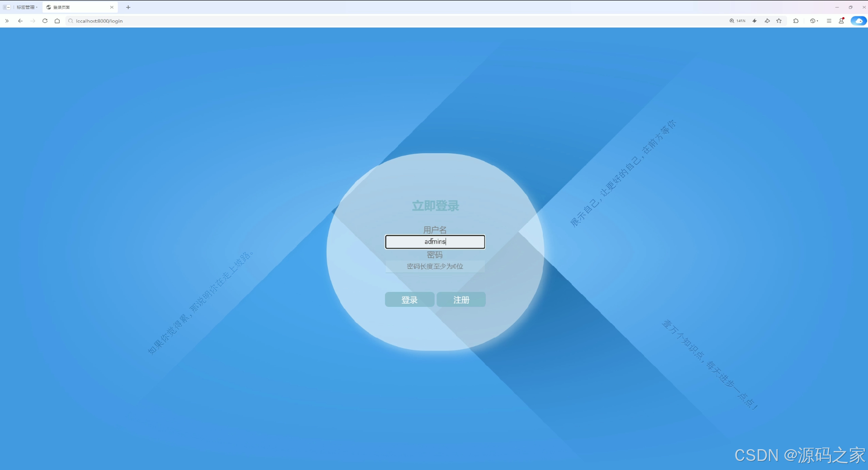Viewport: 868px width, 470px height.
Task: Click the 密码 label above password field
Action: click(435, 255)
